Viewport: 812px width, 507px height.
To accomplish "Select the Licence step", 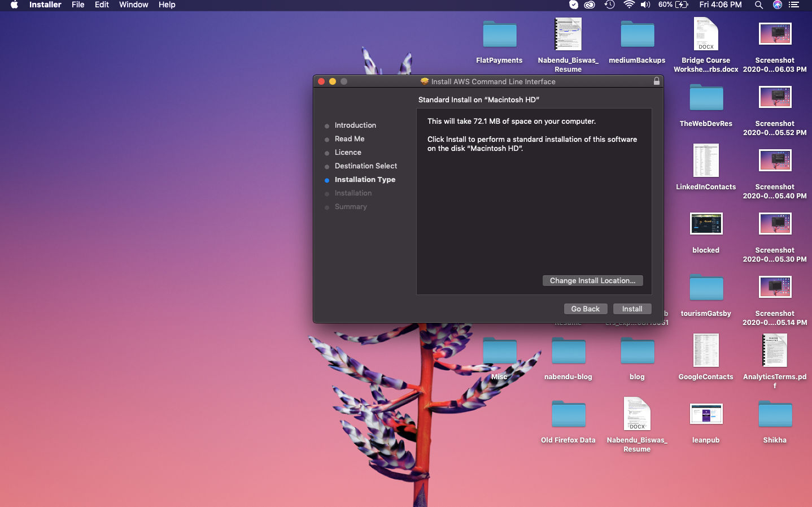I will coord(348,153).
